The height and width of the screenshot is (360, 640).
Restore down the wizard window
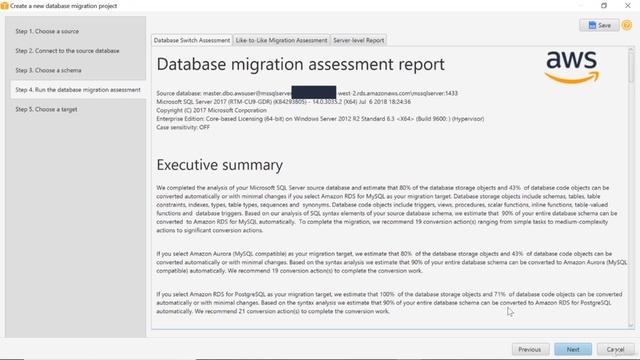click(x=604, y=6)
